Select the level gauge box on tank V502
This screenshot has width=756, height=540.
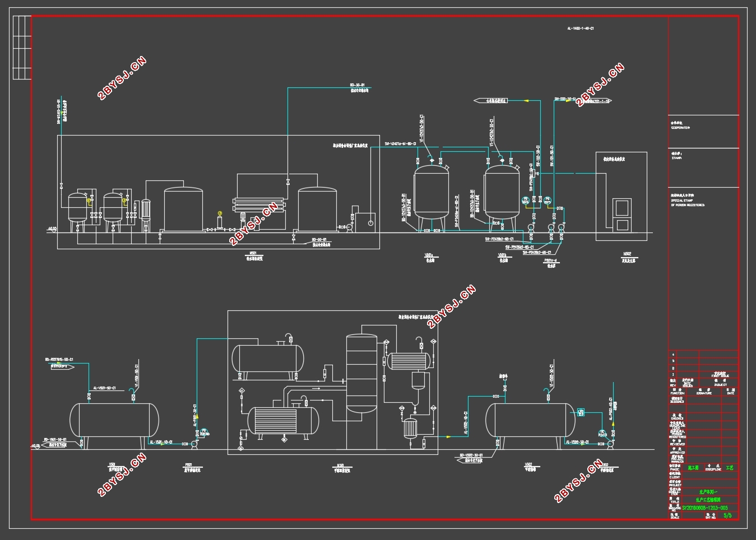pos(581,412)
